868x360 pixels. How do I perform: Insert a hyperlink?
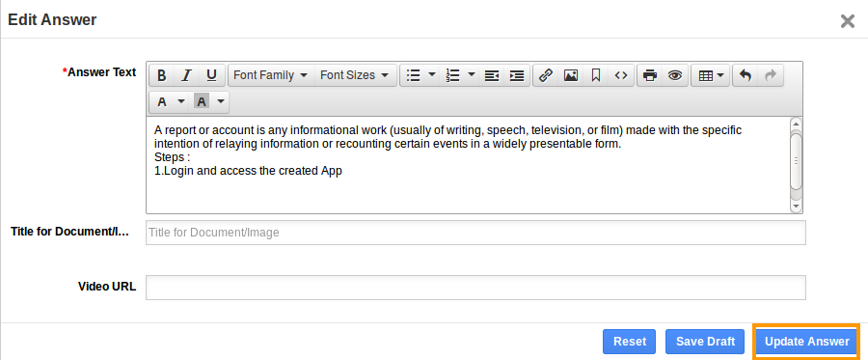547,75
